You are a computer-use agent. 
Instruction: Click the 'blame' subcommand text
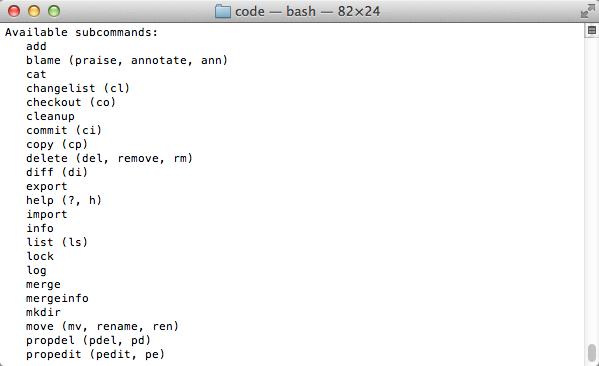(x=43, y=60)
